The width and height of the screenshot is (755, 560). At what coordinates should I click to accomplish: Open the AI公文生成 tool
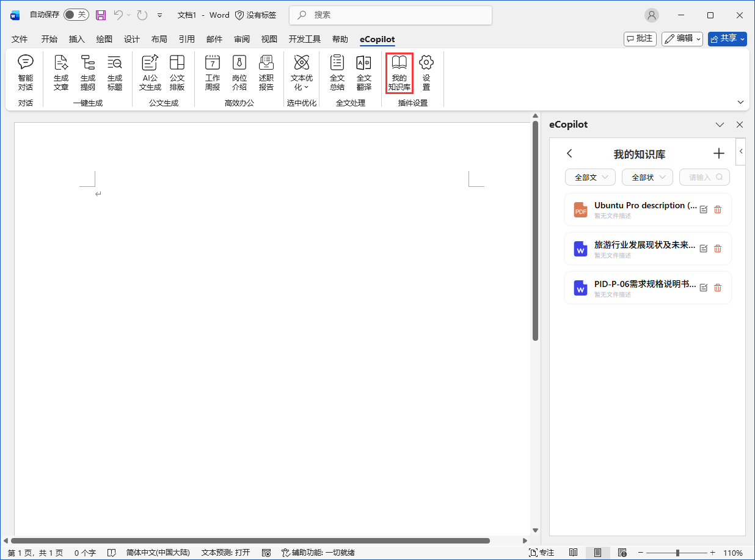[x=150, y=73]
